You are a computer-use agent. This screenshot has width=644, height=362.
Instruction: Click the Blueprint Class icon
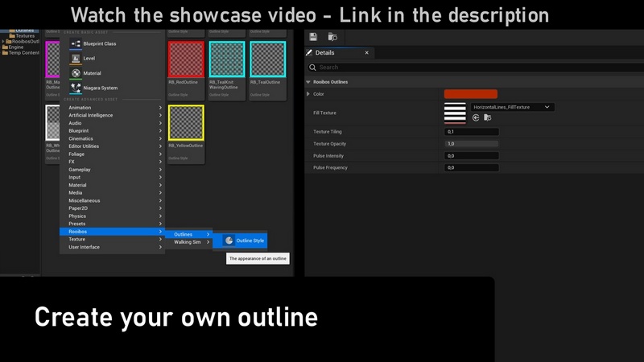click(x=76, y=43)
